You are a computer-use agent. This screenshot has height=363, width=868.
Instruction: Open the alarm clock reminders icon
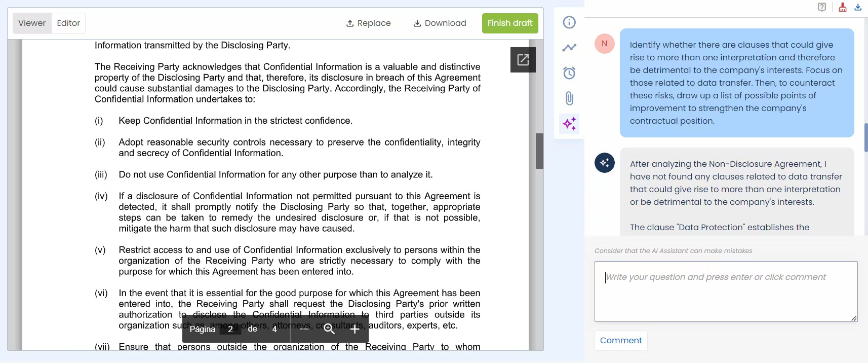click(x=569, y=73)
